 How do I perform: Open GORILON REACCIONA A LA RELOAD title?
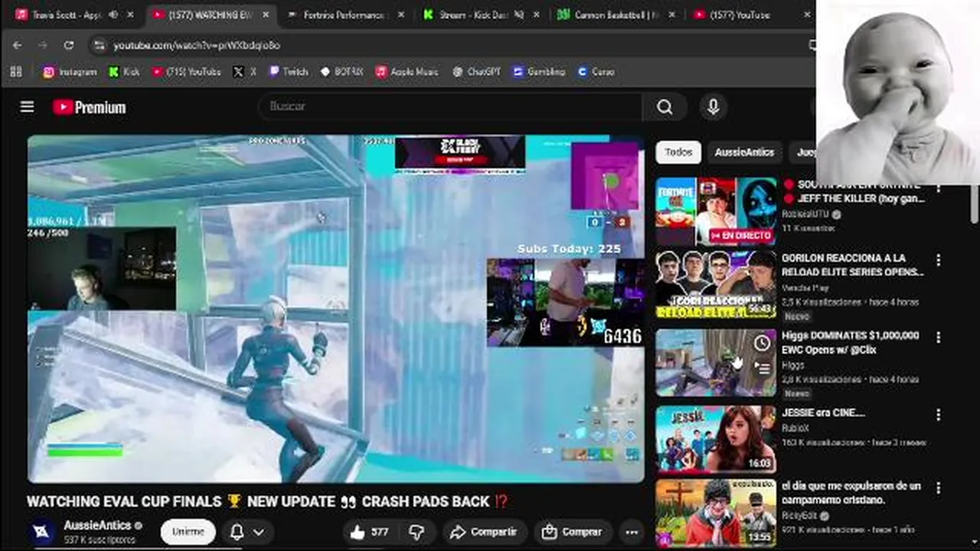(852, 265)
